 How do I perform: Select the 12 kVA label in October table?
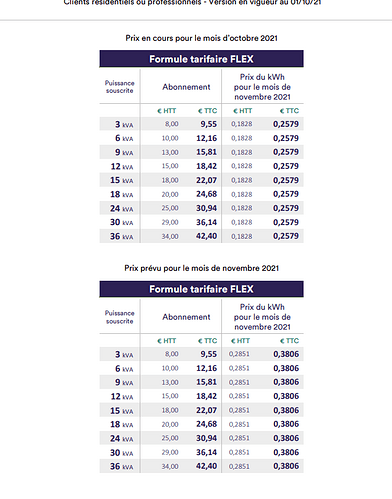122,166
